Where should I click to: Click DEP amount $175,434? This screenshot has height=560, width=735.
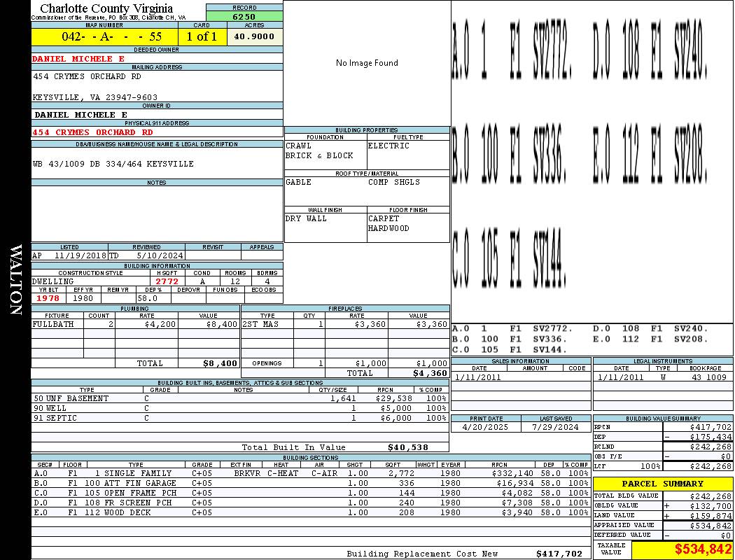click(x=710, y=437)
